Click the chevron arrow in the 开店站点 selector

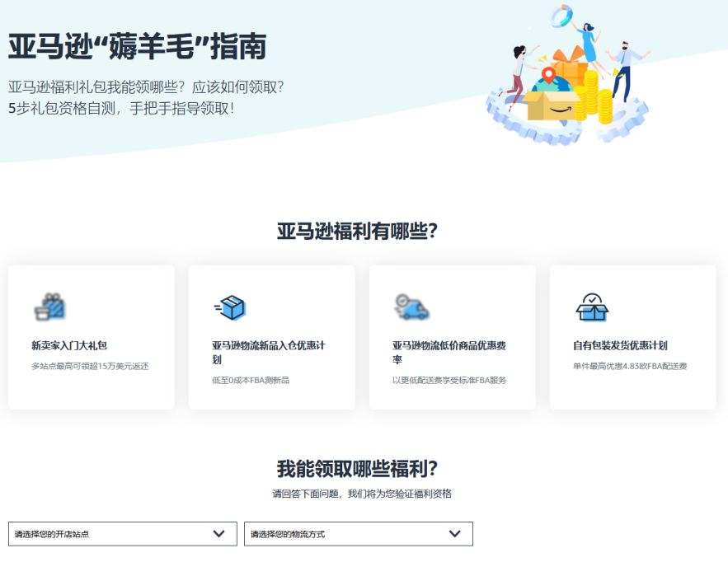tap(218, 534)
